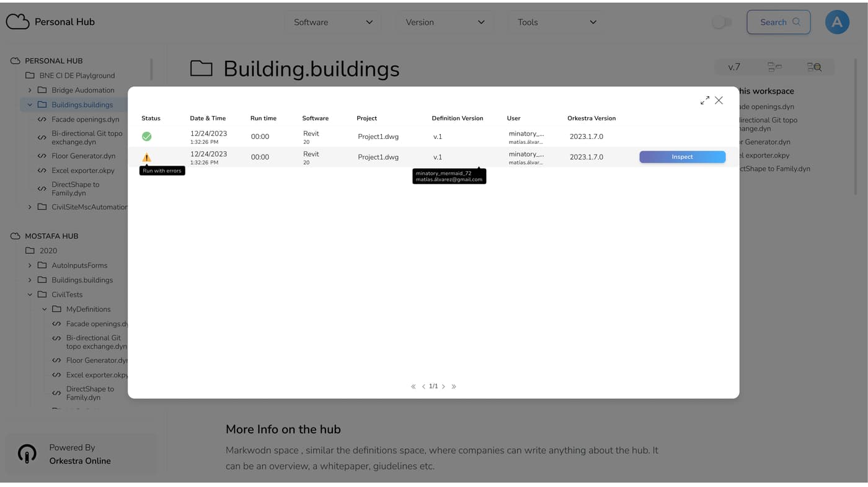
Task: Expand the Bridge Audomation folder
Action: coord(30,90)
